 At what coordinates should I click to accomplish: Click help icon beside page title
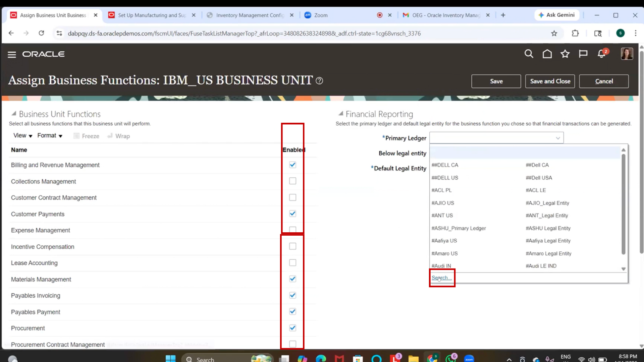(319, 81)
